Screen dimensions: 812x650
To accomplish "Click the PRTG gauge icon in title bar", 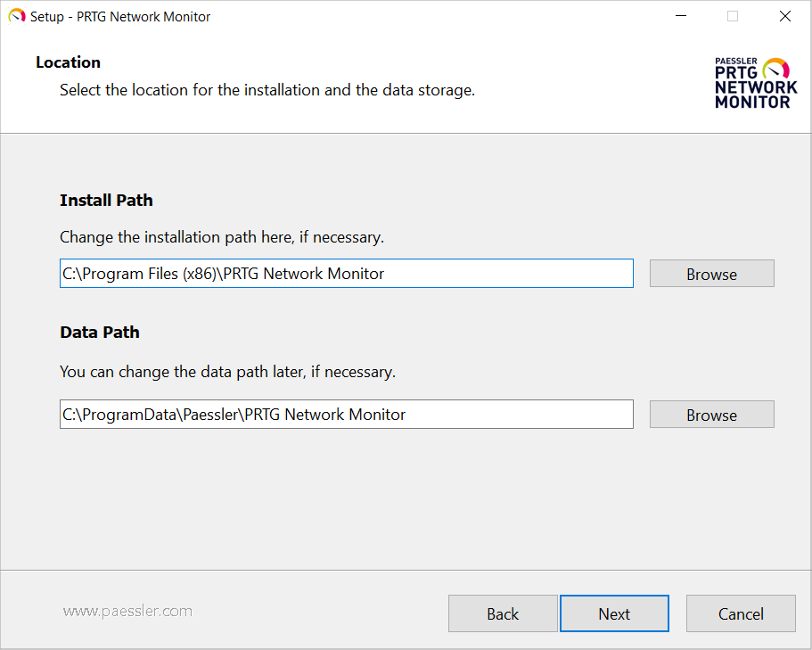I will click(16, 16).
